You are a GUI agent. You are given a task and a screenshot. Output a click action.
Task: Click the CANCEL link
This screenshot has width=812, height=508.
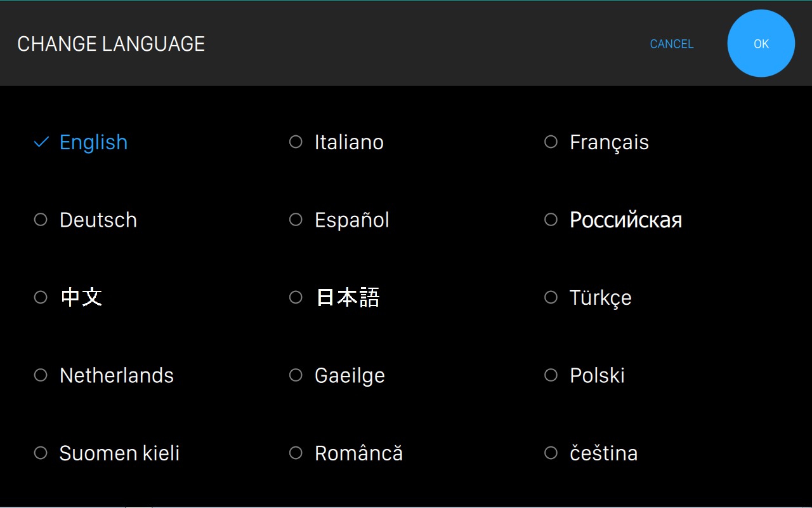[671, 44]
